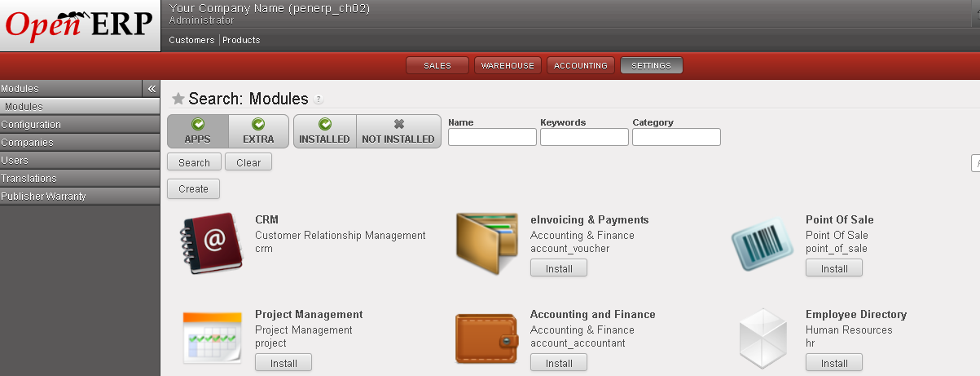Click the Keywords search field
Screen dimensions: 980x376
pyautogui.click(x=584, y=137)
